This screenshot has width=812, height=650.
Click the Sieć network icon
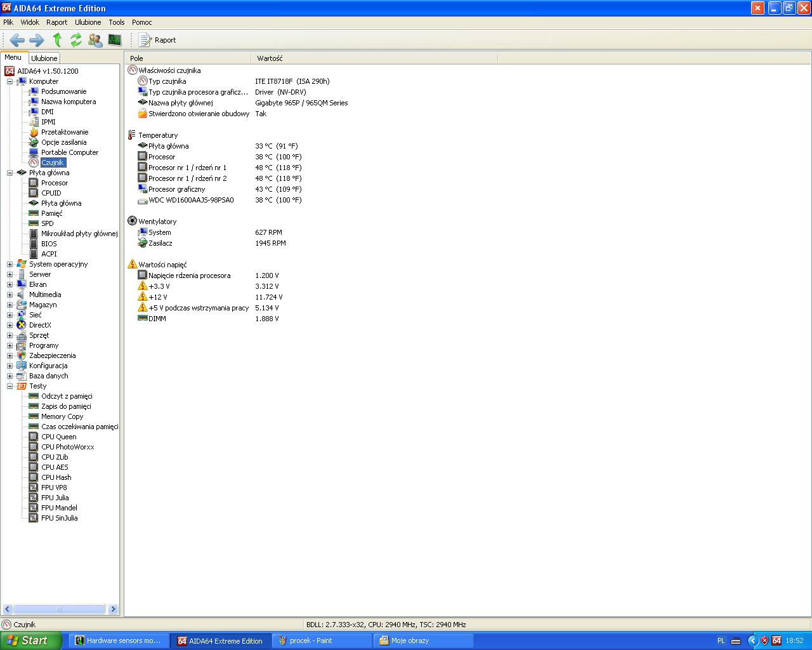[x=22, y=315]
